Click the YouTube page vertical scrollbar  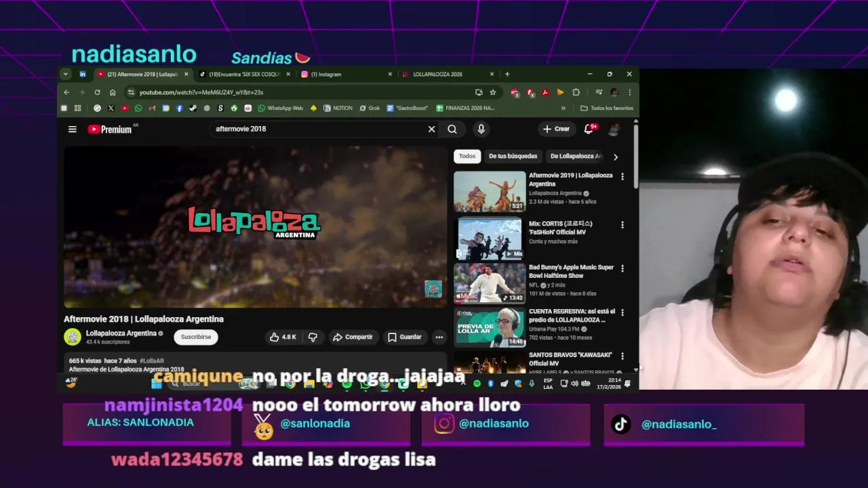point(635,157)
